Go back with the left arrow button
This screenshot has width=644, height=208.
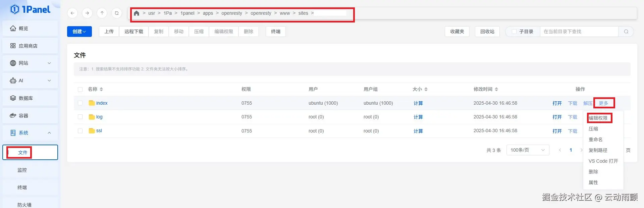click(72, 13)
